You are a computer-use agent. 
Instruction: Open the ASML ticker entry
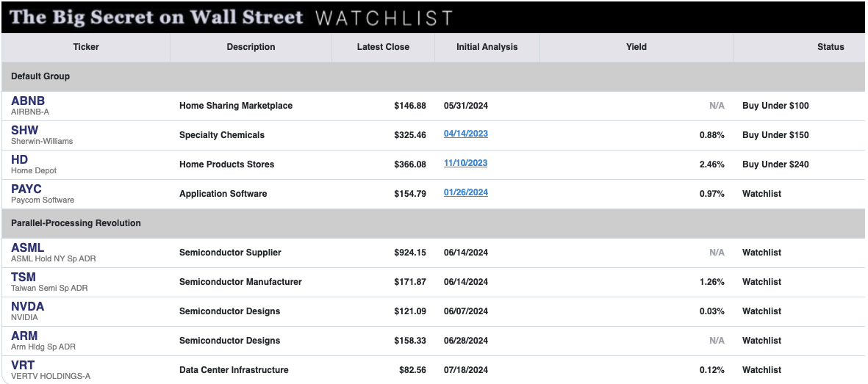click(28, 247)
